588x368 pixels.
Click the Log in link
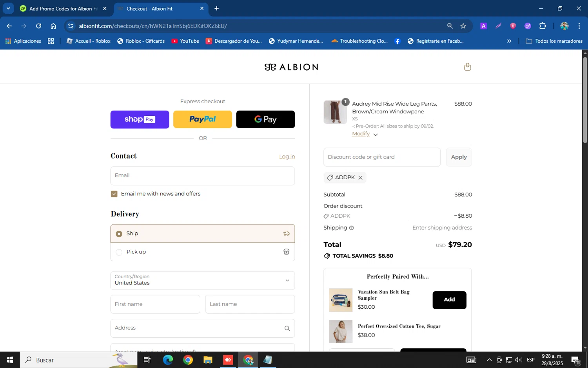point(287,157)
